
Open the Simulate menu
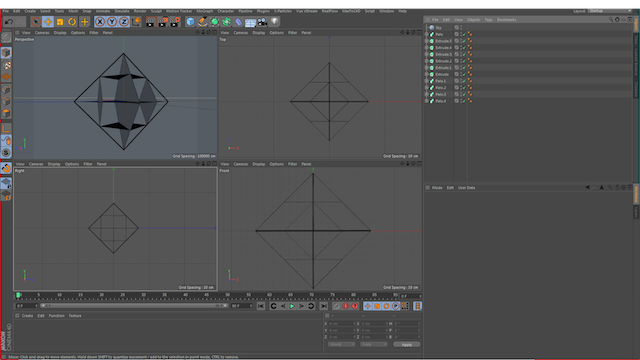[122, 11]
